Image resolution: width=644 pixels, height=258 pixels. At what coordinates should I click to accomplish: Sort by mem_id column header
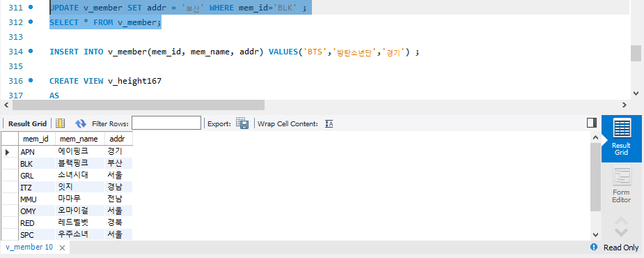[37, 139]
